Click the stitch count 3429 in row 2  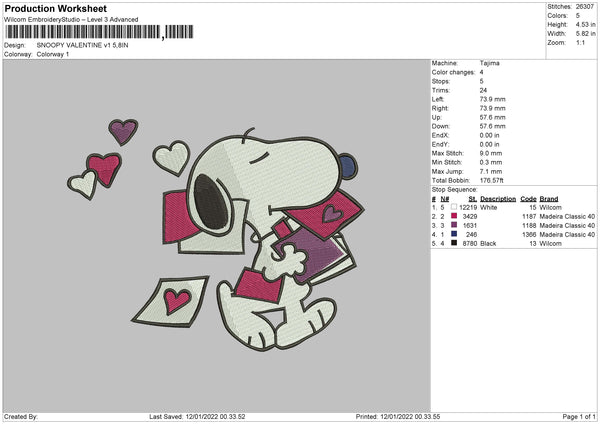(470, 217)
